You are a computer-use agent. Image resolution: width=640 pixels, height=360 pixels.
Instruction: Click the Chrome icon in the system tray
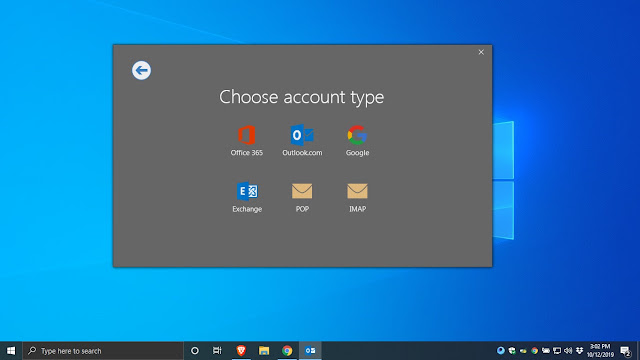point(534,351)
